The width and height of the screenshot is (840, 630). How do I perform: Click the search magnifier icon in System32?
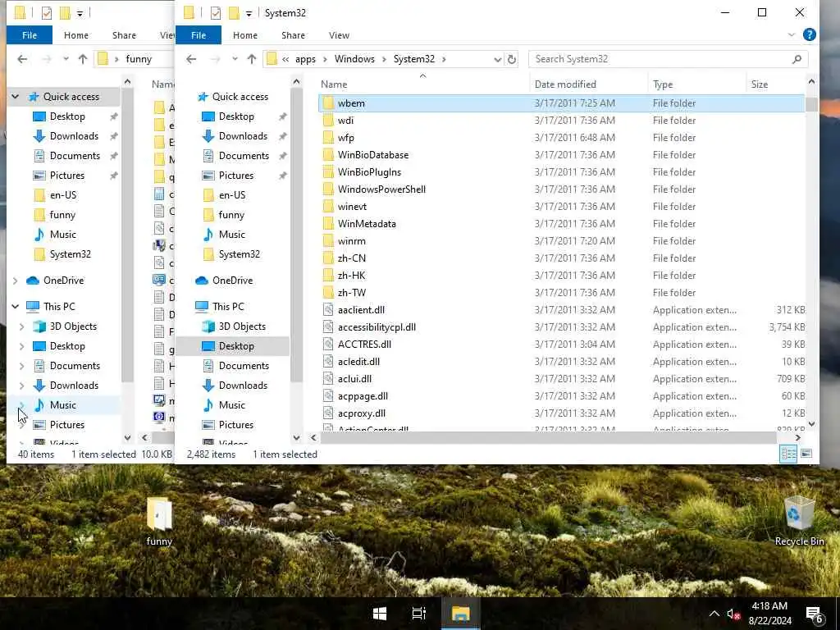click(x=797, y=59)
